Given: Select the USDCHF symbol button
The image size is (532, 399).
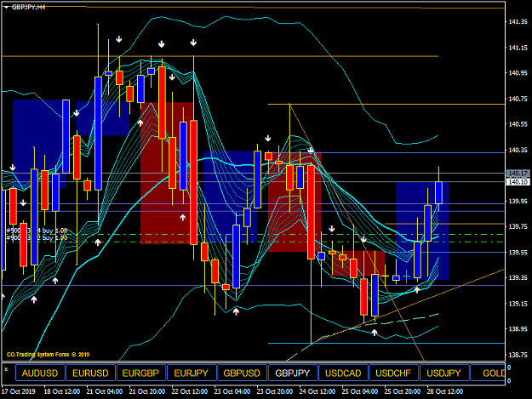Looking at the screenshot, I should click(393, 373).
